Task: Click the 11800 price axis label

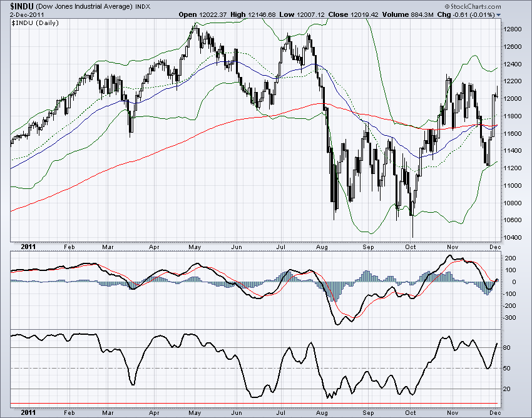Action: [513, 116]
